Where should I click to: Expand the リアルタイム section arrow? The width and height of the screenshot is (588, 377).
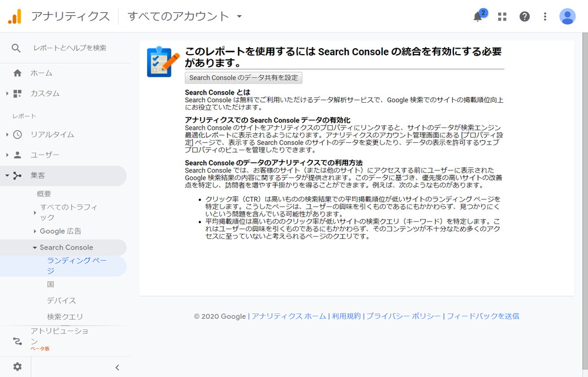(7, 134)
